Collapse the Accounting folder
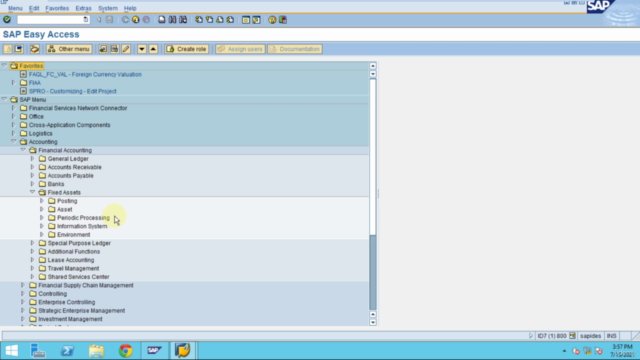The height and width of the screenshot is (360, 640). pyautogui.click(x=13, y=141)
